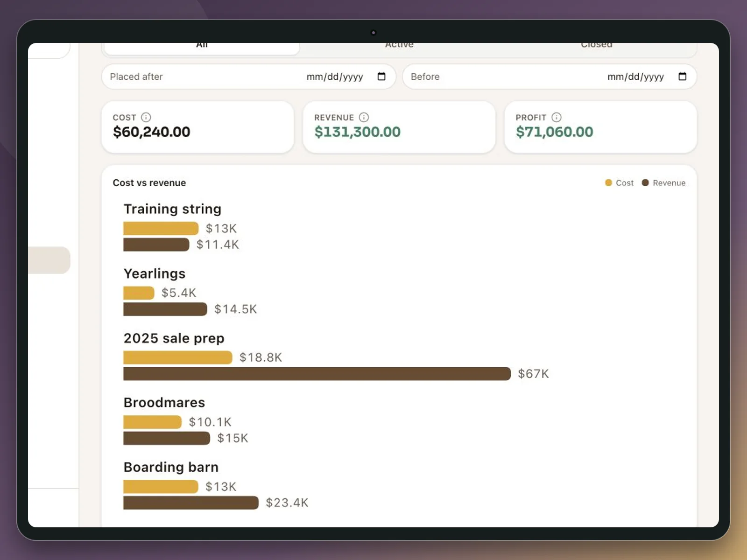The height and width of the screenshot is (560, 747).
Task: Click the Boarding barn group label
Action: pos(171,467)
